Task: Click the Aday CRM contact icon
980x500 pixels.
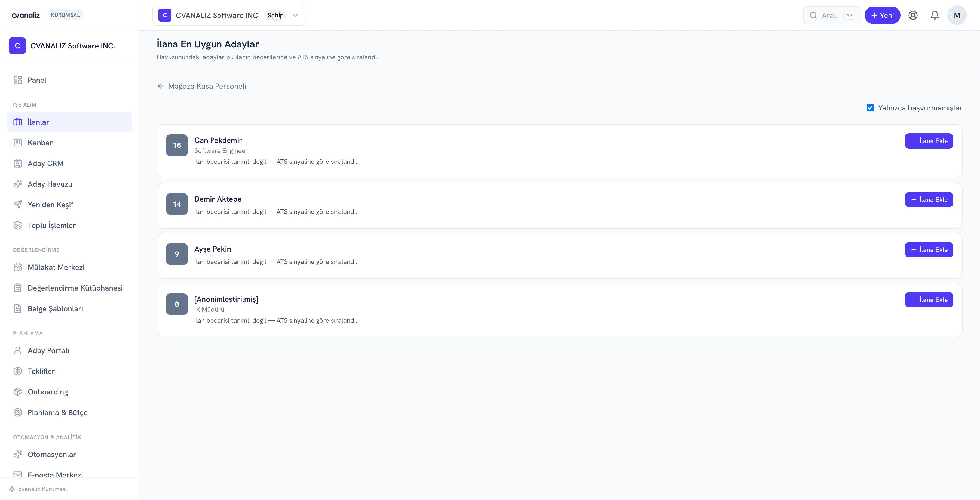Action: 17,163
